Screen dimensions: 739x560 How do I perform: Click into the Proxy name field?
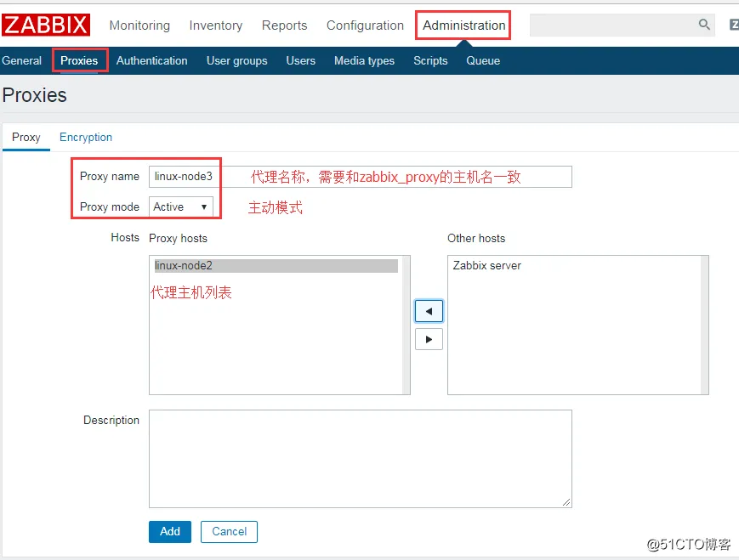[361, 177]
